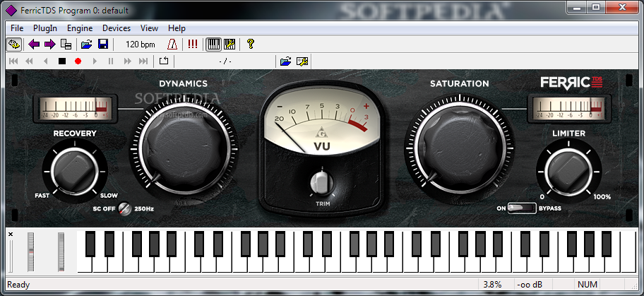Click the TRIM knob under the VU meter
The height and width of the screenshot is (296, 644).
pos(322,182)
